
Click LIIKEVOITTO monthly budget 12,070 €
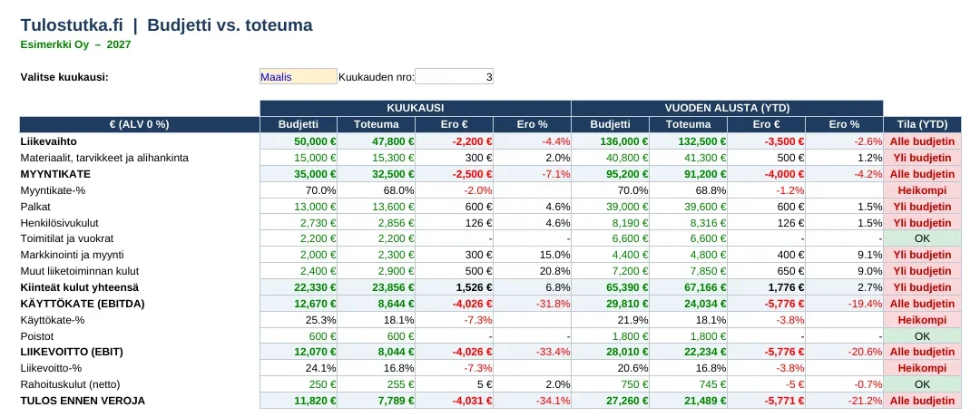[299, 352]
